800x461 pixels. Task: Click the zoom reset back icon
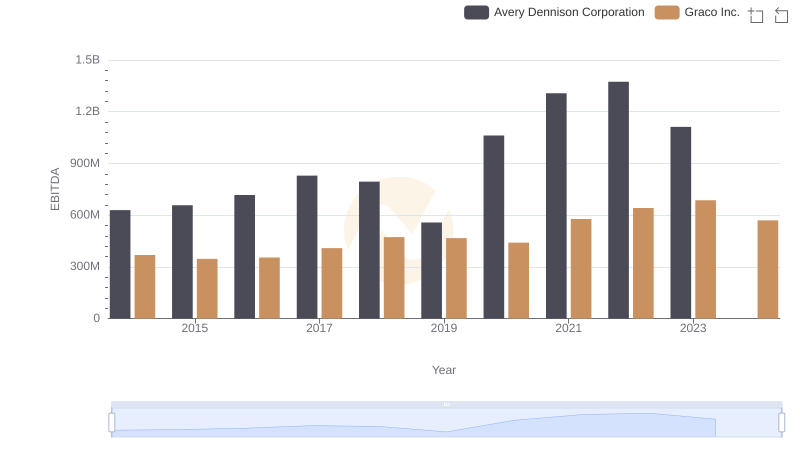click(781, 15)
